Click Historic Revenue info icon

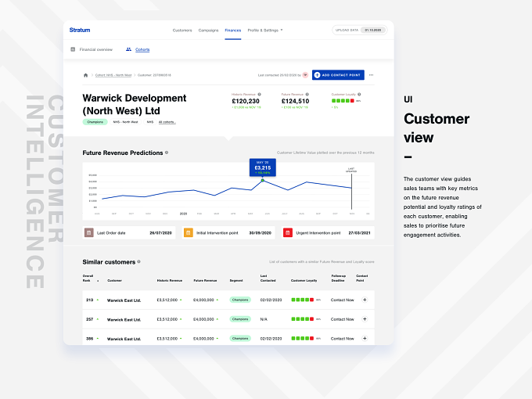point(259,95)
